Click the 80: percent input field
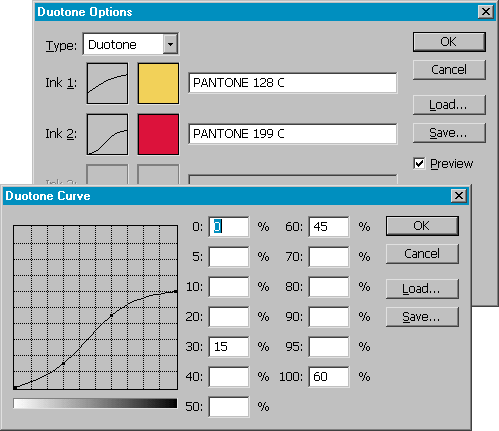This screenshot has height=431, width=499. tap(329, 287)
